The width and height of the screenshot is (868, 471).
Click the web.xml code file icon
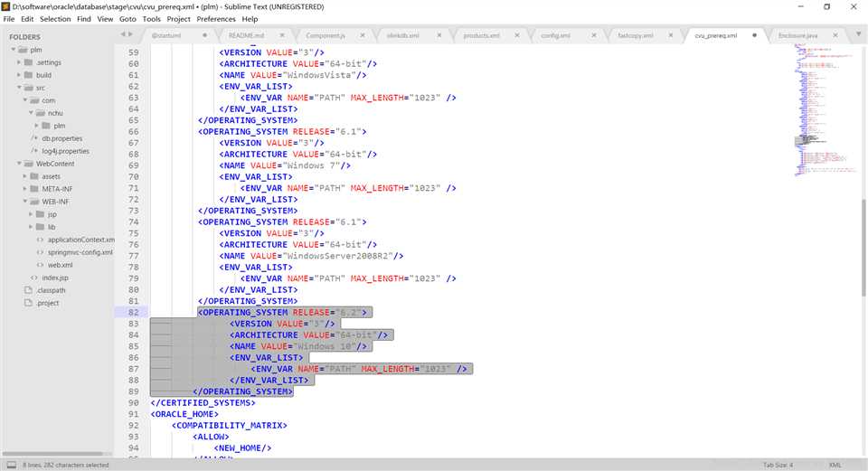pyautogui.click(x=40, y=265)
